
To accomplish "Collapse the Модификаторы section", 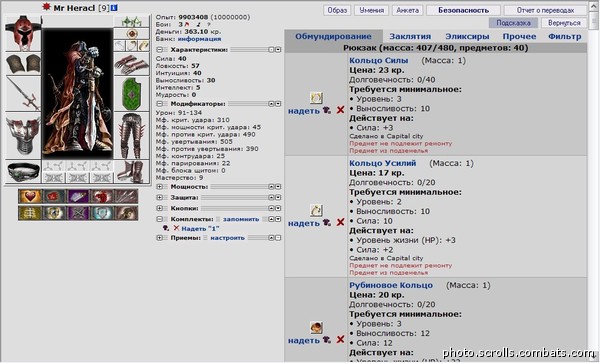I will [160, 104].
